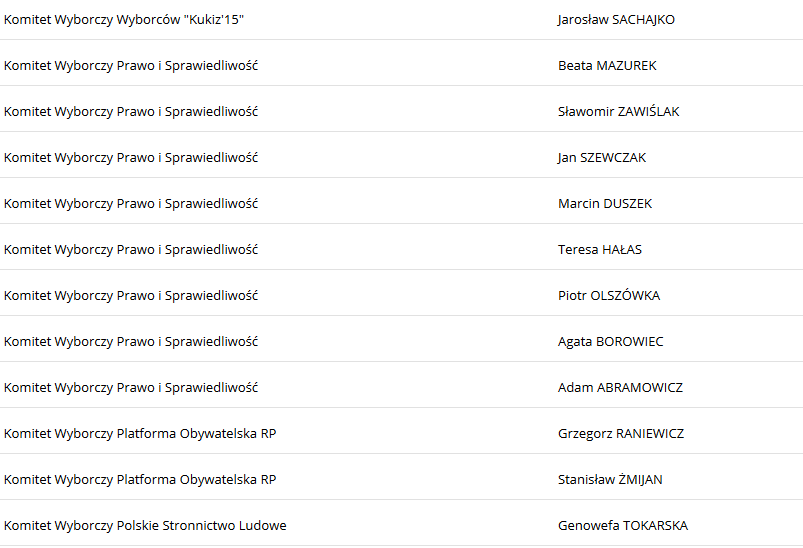Screen dimensions: 803x548
Task: Click the committee cell in Adam ABRAMOWICZ's row
Action: click(x=131, y=388)
